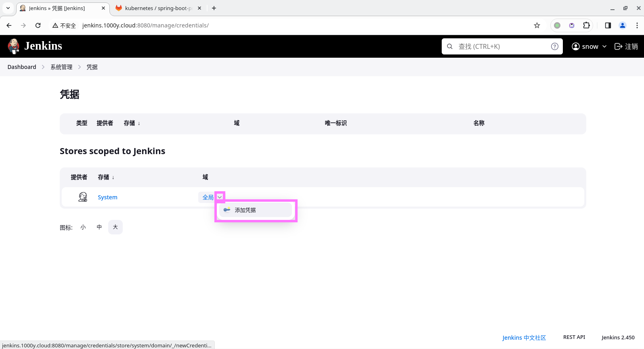Screen dimensions: 644x349
Task: Click the 类型 column header
Action: pyautogui.click(x=82, y=123)
